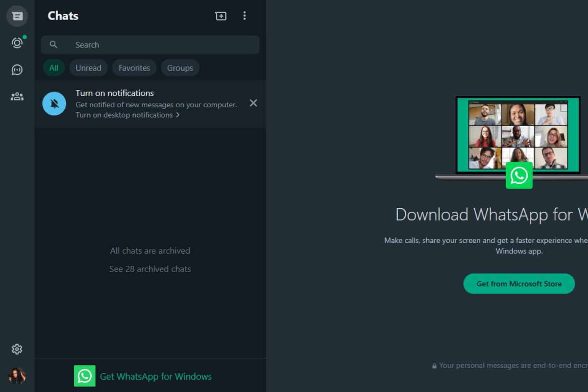Click Get WhatsApp for Windows link
This screenshot has width=588, height=392.
point(156,376)
